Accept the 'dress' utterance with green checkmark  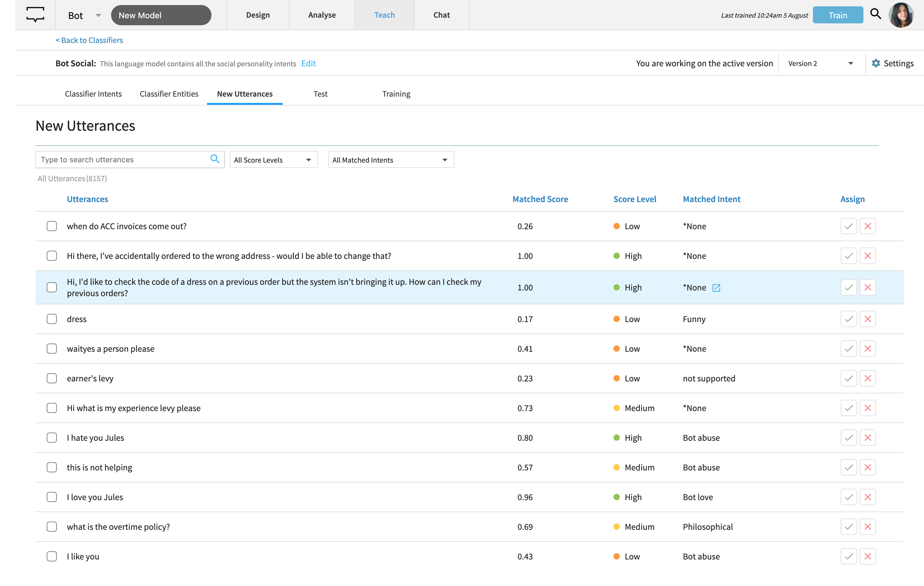[x=848, y=319]
